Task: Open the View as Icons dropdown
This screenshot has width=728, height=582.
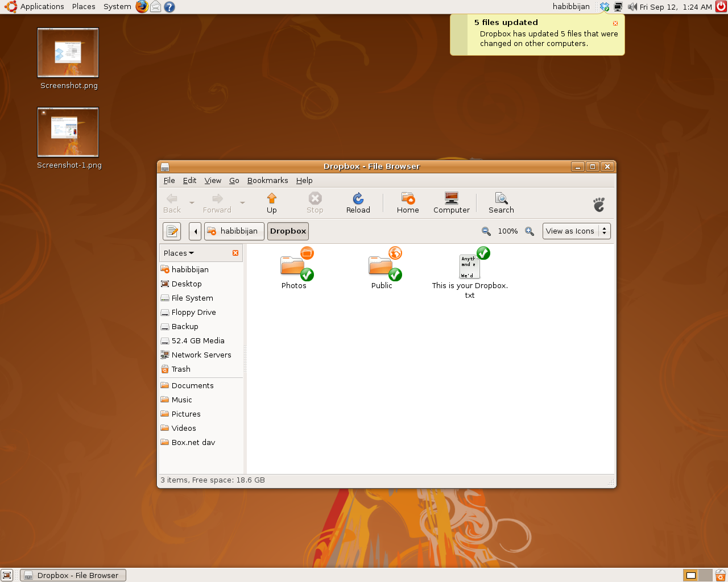Action: coord(577,231)
